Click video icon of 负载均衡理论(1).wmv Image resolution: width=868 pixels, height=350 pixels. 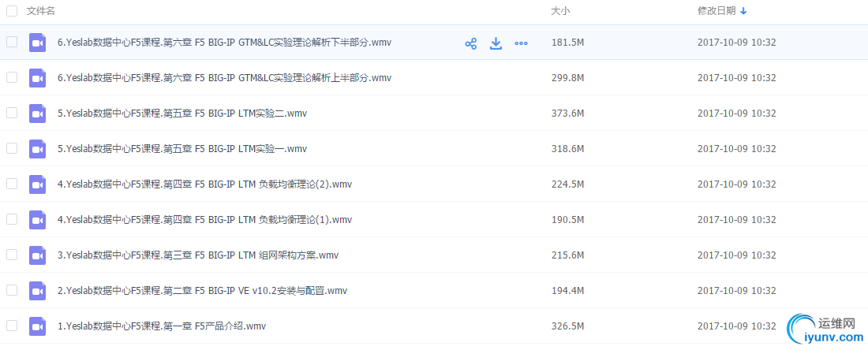(x=37, y=219)
